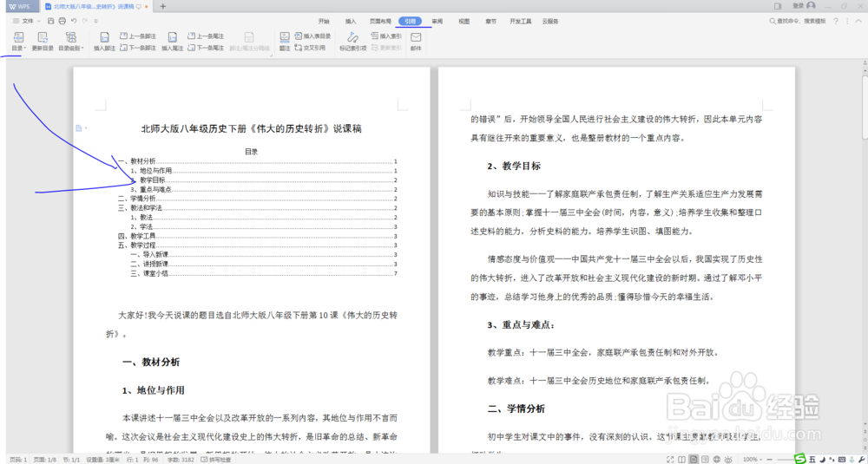The width and height of the screenshot is (868, 464).
Task: Click TOC entry 1、地位与作用
Action: click(264, 171)
